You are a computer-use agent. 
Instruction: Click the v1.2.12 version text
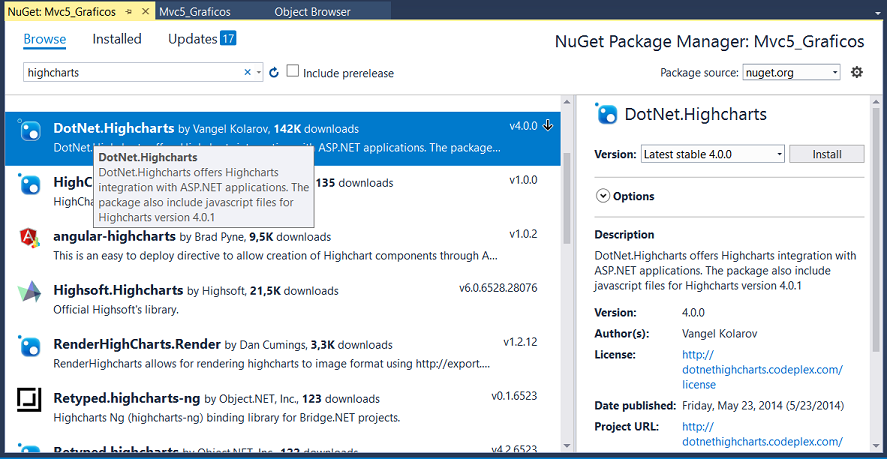coord(520,342)
